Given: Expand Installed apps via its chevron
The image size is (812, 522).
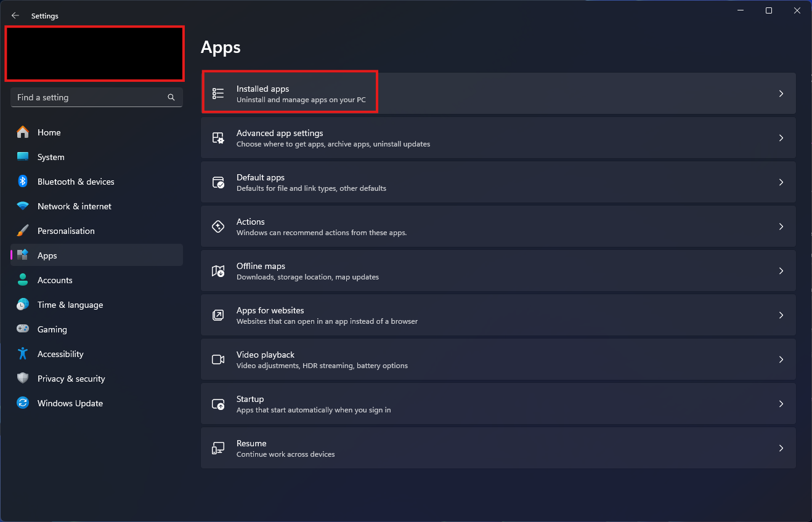Looking at the screenshot, I should point(781,94).
